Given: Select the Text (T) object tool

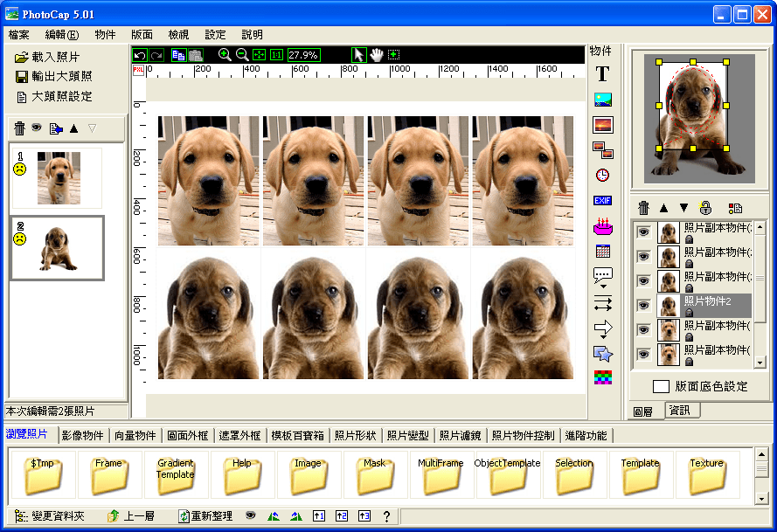Looking at the screenshot, I should click(602, 73).
